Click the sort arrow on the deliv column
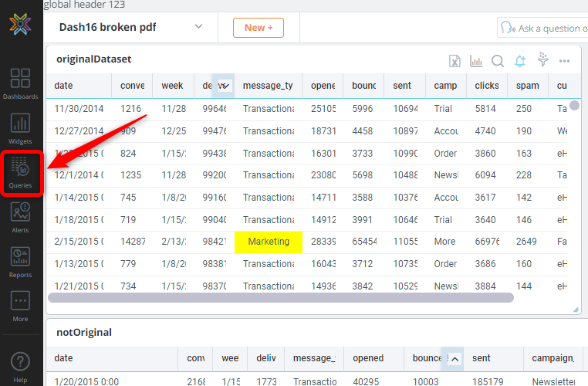 224,86
